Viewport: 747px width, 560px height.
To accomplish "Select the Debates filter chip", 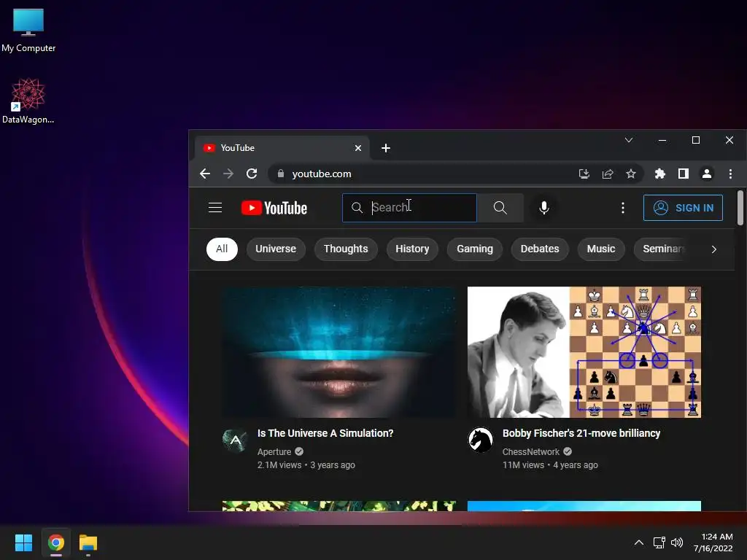I will [x=539, y=249].
